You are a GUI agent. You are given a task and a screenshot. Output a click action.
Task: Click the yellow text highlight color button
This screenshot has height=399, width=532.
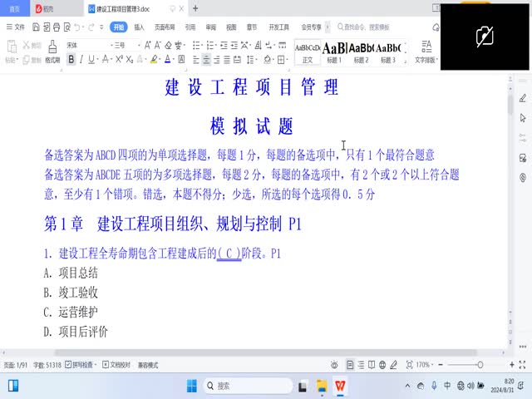pyautogui.click(x=154, y=60)
